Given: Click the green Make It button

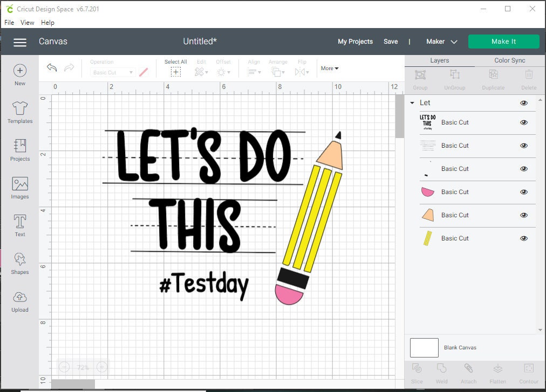Looking at the screenshot, I should [x=503, y=41].
